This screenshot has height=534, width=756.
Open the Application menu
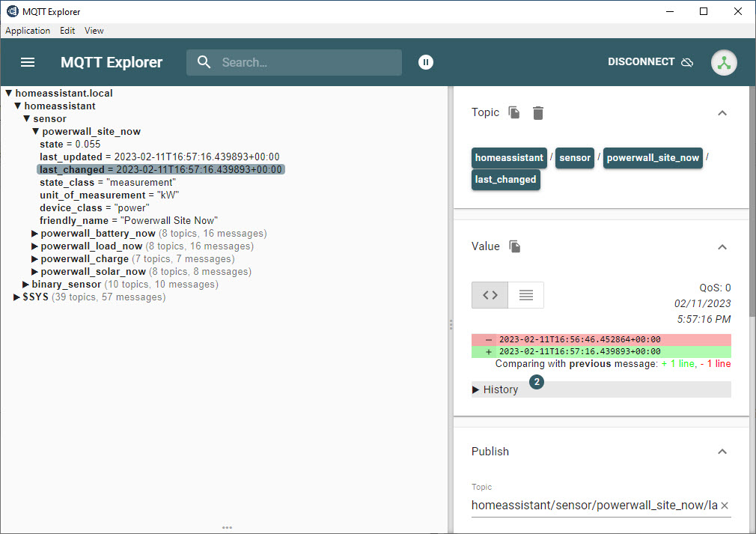pos(28,31)
